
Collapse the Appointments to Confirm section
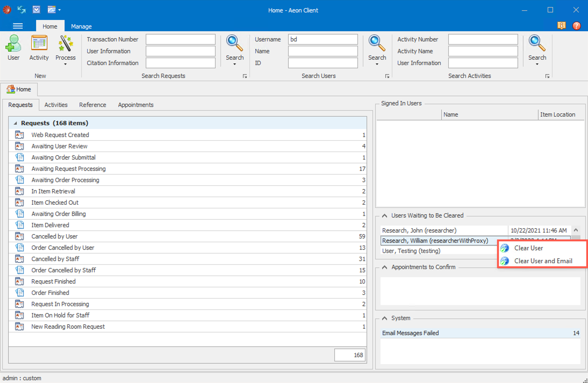(x=384, y=267)
